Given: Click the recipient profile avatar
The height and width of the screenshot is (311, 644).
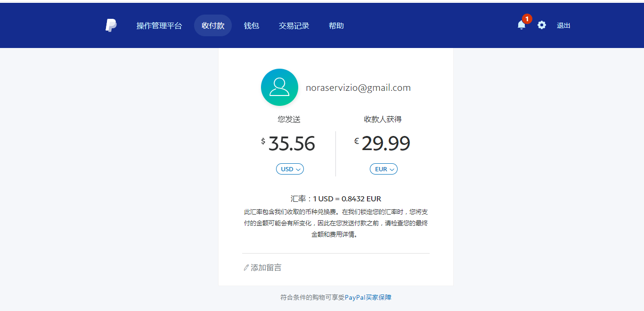Looking at the screenshot, I should coord(279,88).
